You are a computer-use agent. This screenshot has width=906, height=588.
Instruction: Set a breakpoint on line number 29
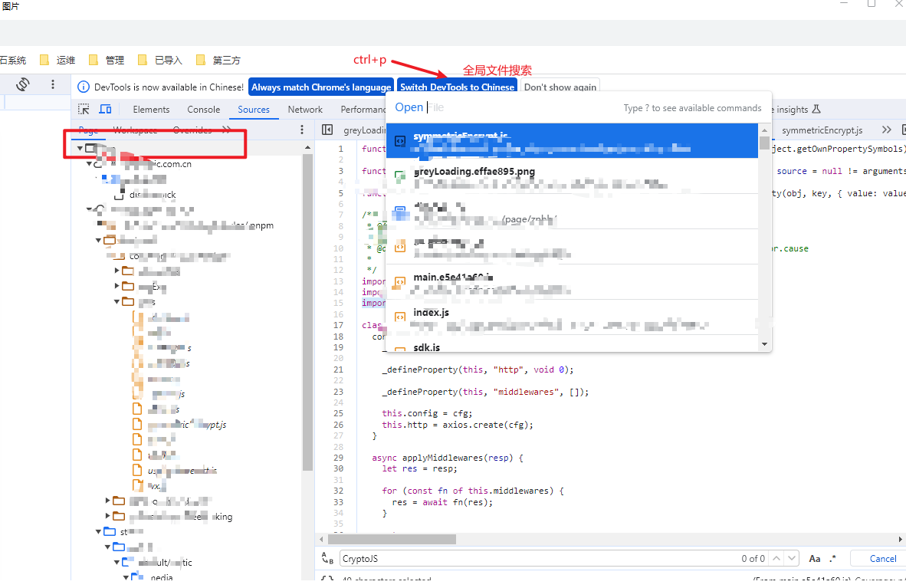(x=339, y=458)
